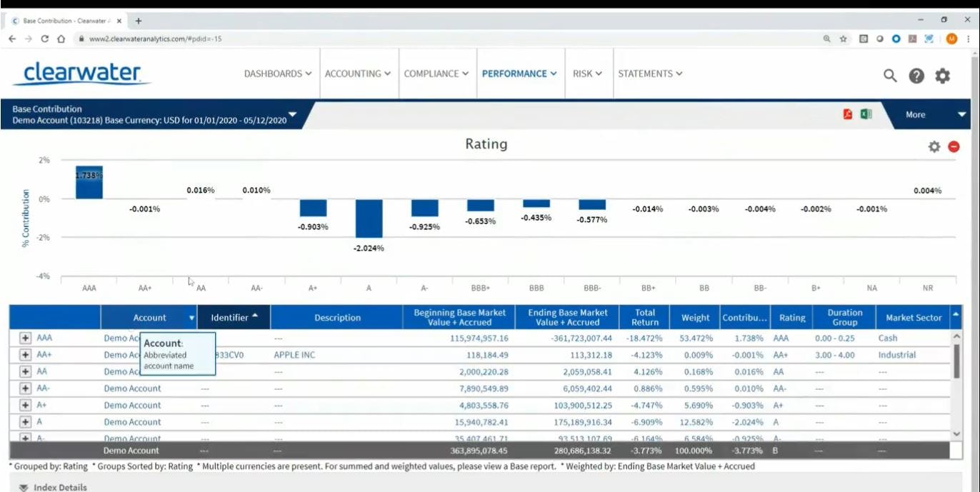Screen dimensions: 980x492
Task: Open the Account column filter dropdown
Action: click(x=191, y=317)
